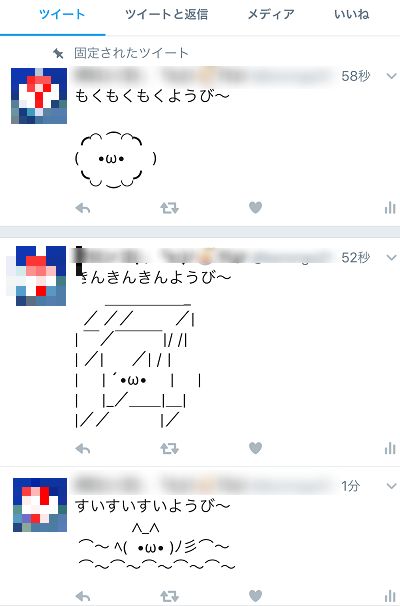This screenshot has height=606, width=400.
Task: Retweet the もくもくもくようび tweet
Action: [169, 209]
